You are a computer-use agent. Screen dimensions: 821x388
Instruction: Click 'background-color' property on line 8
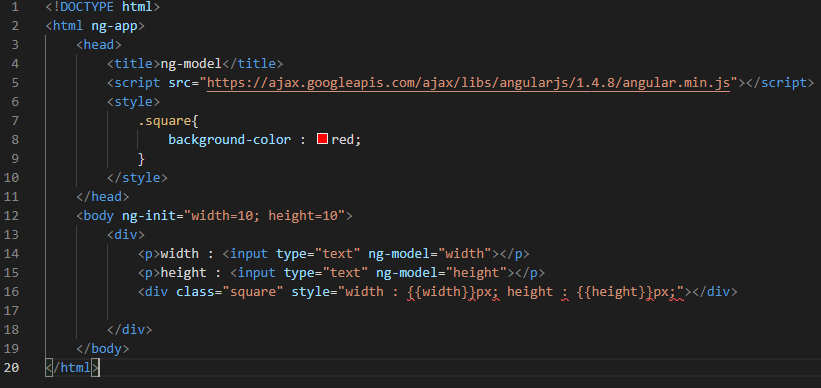point(229,140)
